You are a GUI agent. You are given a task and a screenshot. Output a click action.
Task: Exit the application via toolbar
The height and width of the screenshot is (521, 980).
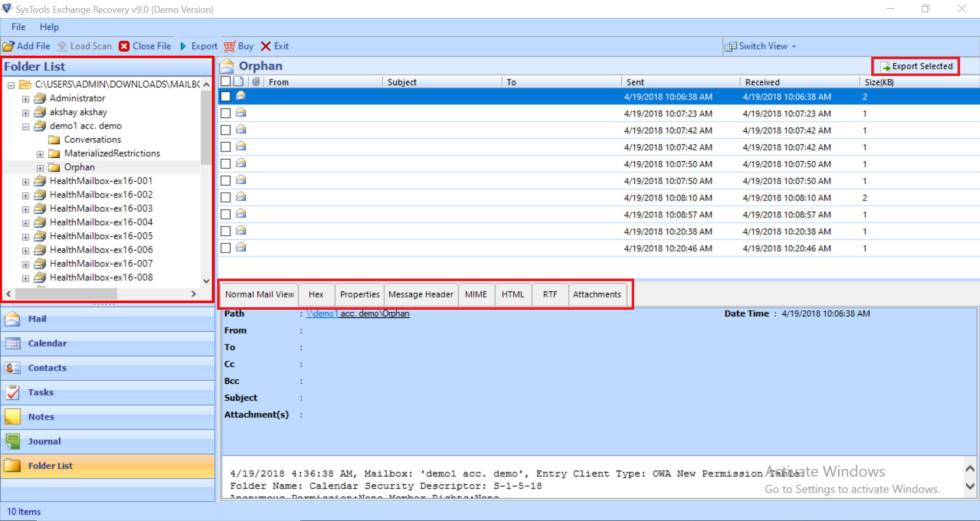(x=274, y=46)
